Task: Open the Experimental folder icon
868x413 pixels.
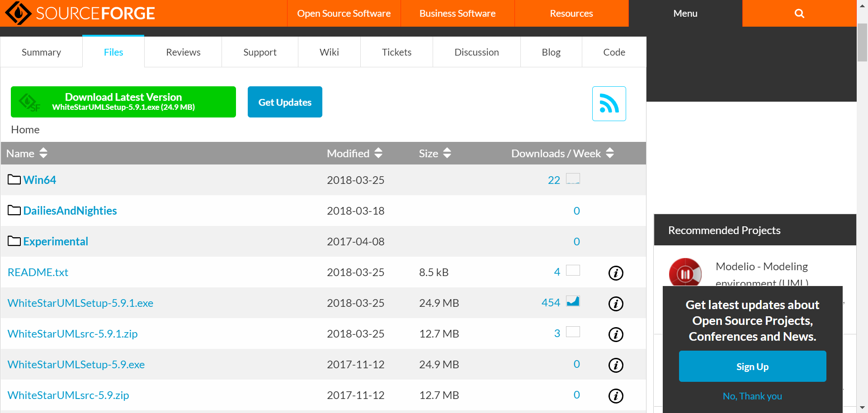Action: coord(14,241)
